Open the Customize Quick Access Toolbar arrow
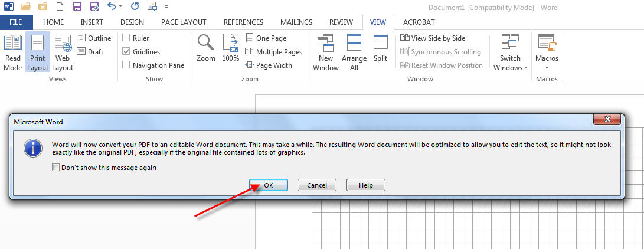644x249 pixels. coord(166,8)
